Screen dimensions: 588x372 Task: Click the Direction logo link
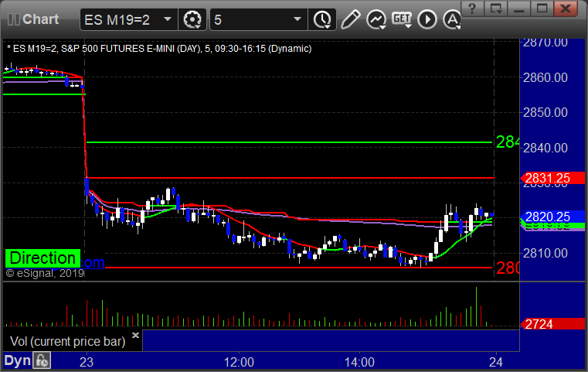[42, 258]
